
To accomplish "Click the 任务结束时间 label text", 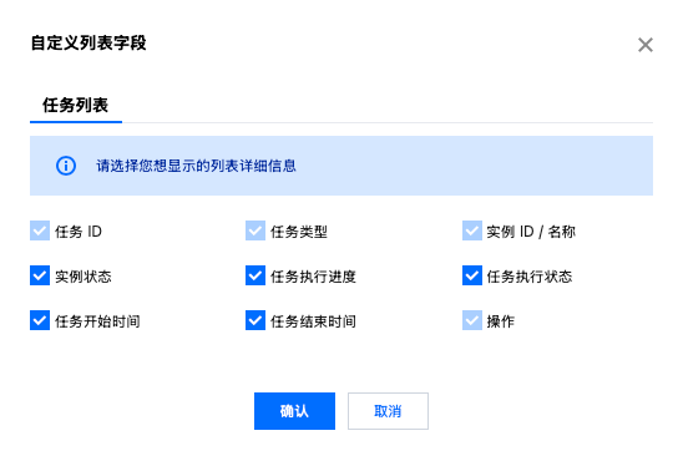I will click(x=313, y=322).
